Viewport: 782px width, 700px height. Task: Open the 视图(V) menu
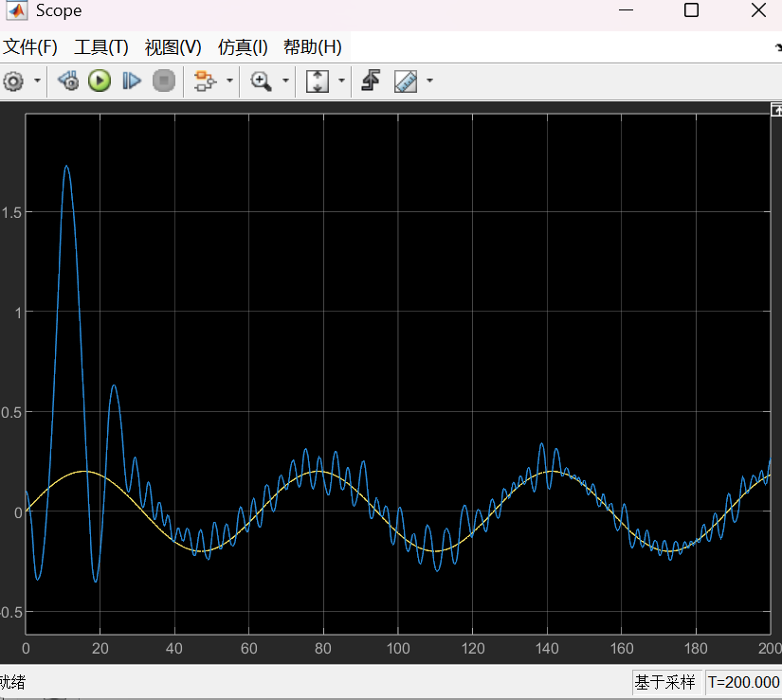coord(173,47)
